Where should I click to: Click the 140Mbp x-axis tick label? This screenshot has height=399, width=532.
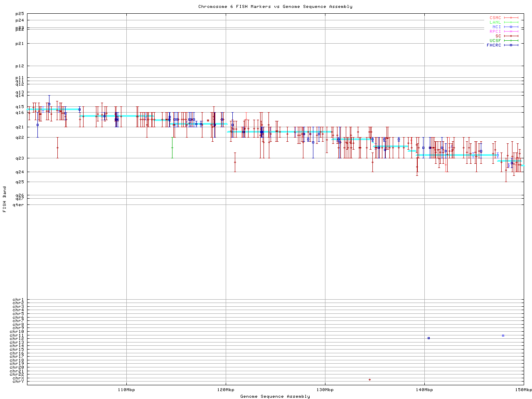point(424,390)
